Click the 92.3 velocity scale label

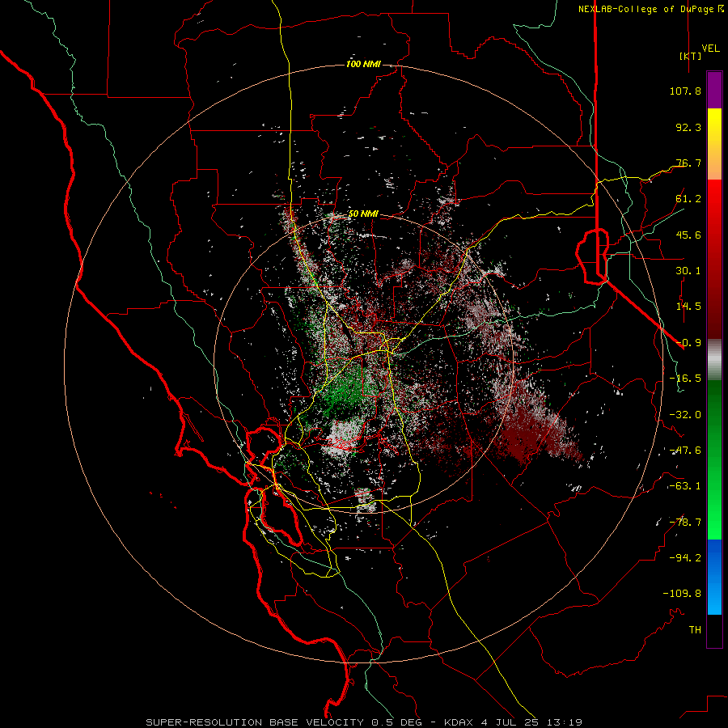[x=688, y=127]
